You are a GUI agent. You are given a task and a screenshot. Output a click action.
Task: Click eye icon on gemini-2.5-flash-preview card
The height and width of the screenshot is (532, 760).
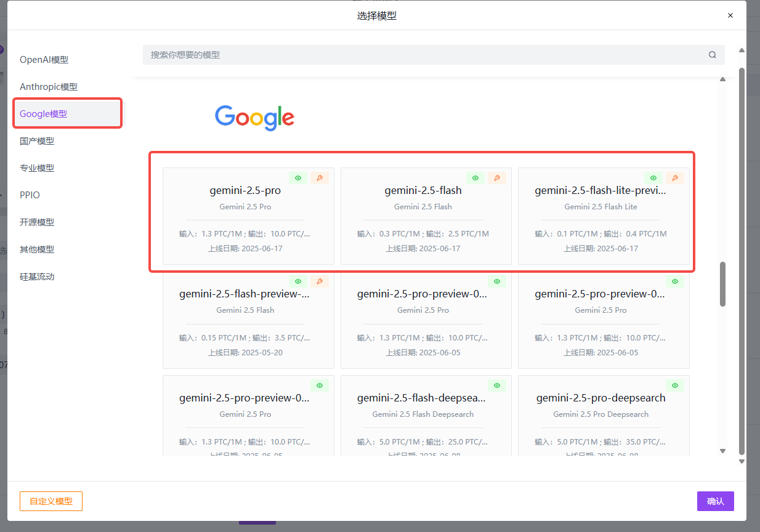[298, 281]
